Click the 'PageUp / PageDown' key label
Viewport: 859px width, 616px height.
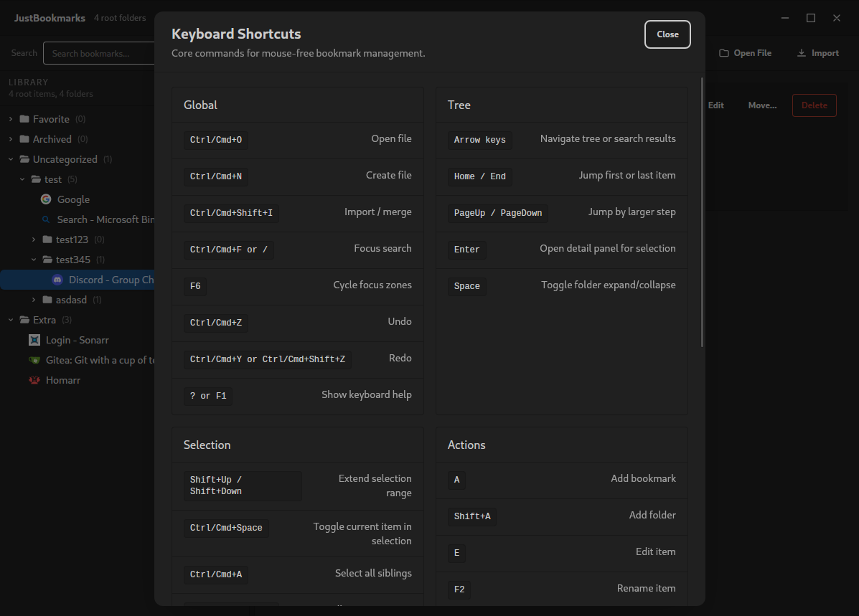coord(498,213)
